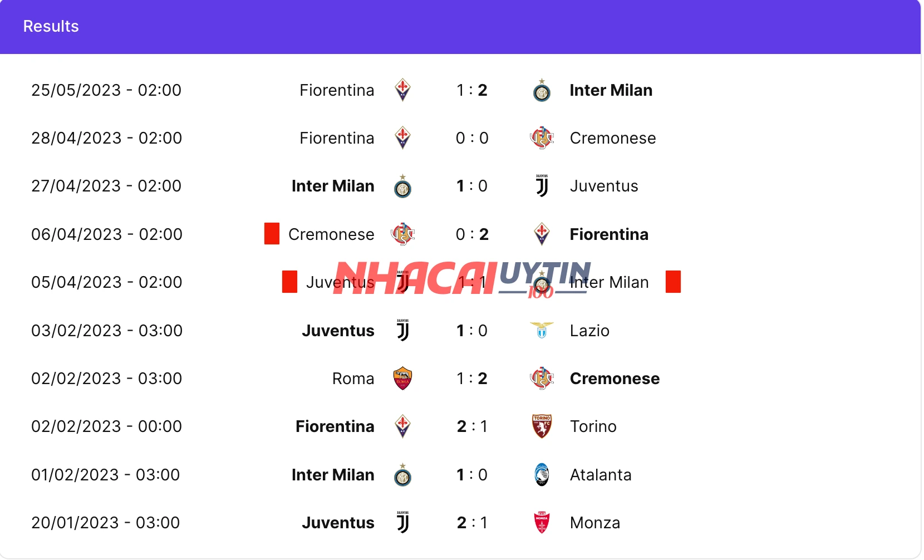Viewport: 924px width, 560px height.
Task: Click the Torino bull badge
Action: 542,426
